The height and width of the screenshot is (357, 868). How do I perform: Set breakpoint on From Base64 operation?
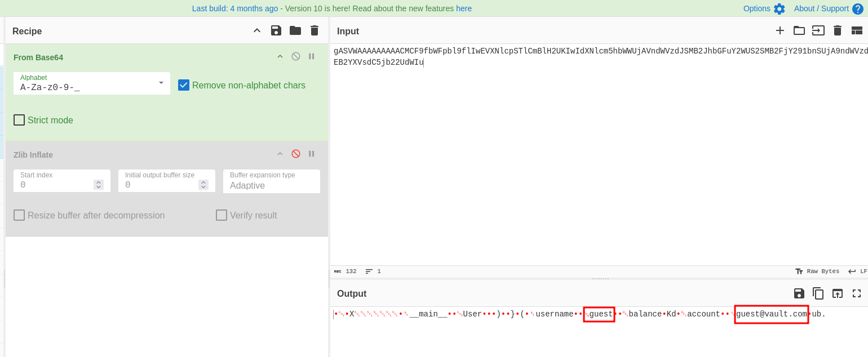(311, 56)
